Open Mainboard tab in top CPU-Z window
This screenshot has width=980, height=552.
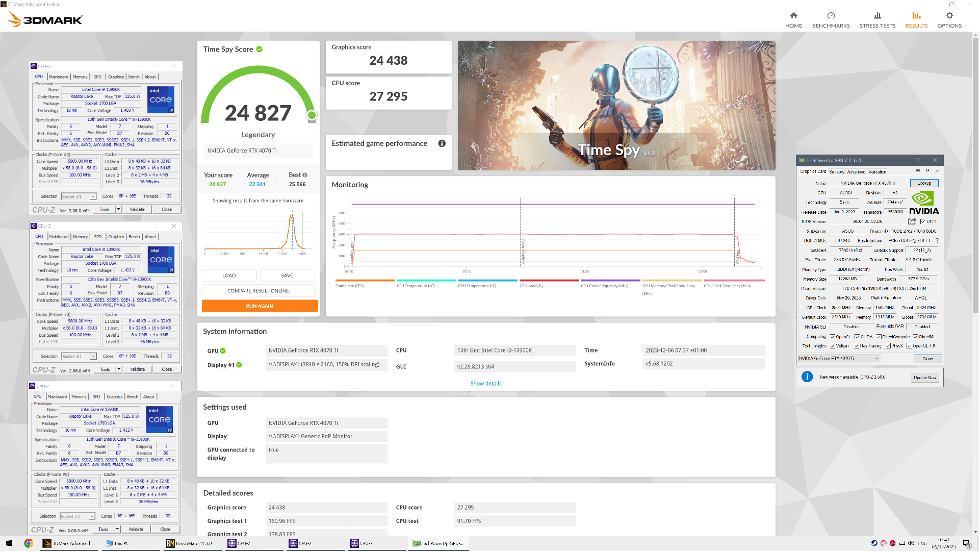tap(59, 77)
